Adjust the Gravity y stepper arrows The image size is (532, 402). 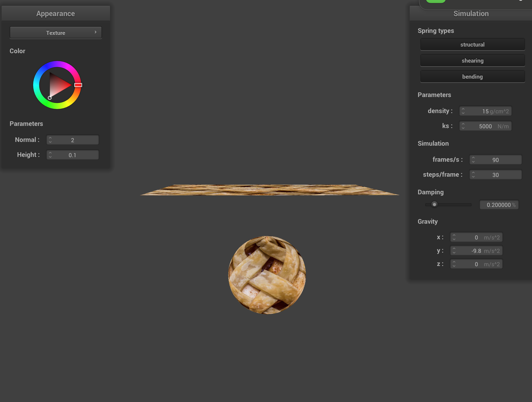(x=454, y=250)
